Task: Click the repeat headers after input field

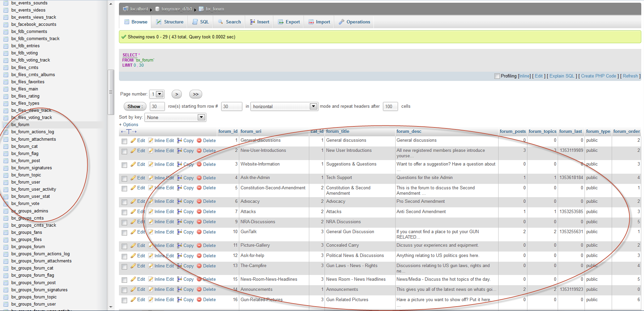Action: (x=390, y=106)
